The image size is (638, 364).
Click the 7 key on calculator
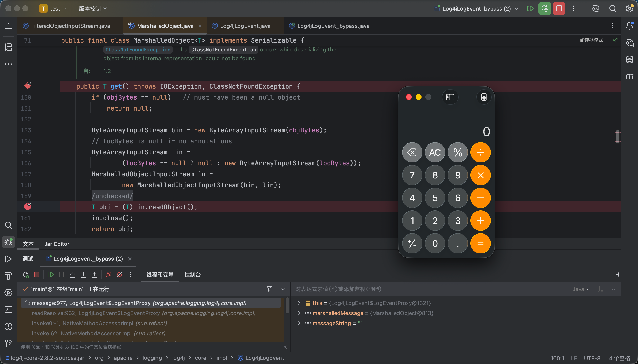412,175
